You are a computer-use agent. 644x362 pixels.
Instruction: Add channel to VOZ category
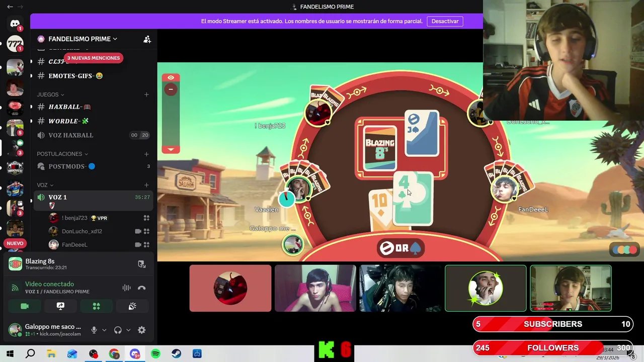(x=146, y=185)
